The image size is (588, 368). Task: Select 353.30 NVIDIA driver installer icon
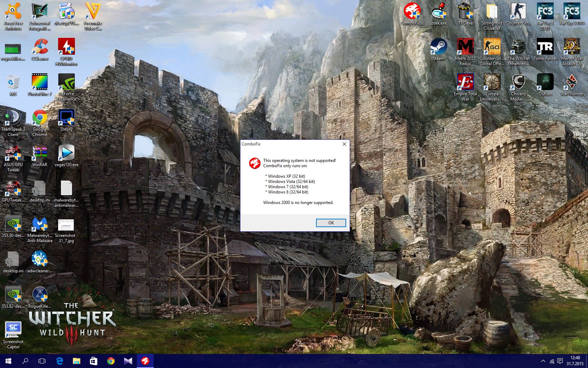point(13,226)
